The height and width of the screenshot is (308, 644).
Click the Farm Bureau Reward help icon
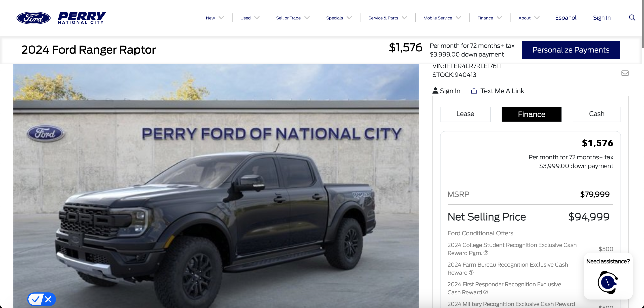pos(471,272)
